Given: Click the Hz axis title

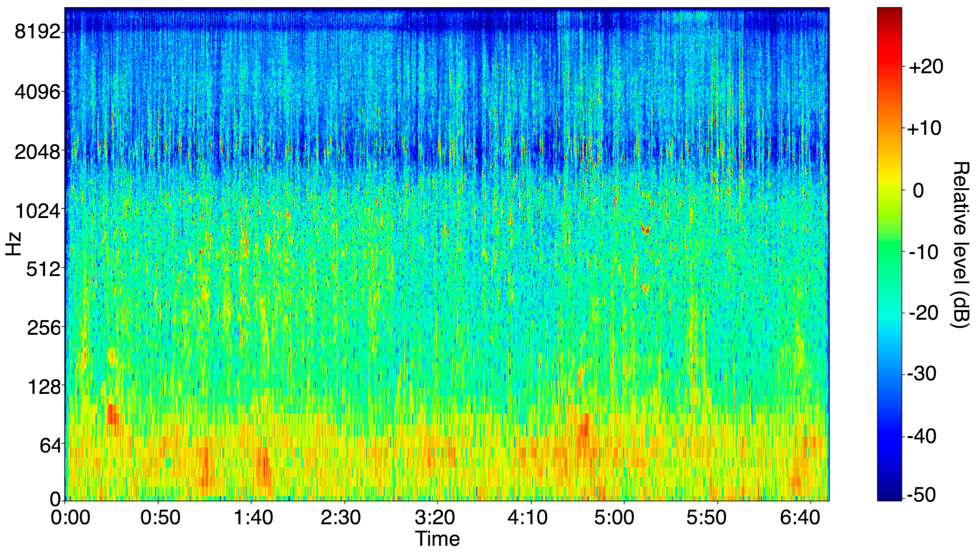Looking at the screenshot, I should [x=13, y=244].
